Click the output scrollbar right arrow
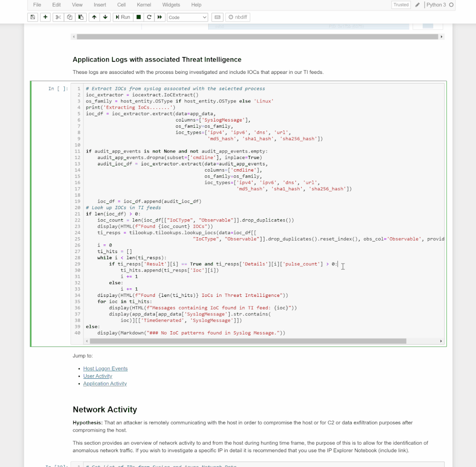 point(441,37)
